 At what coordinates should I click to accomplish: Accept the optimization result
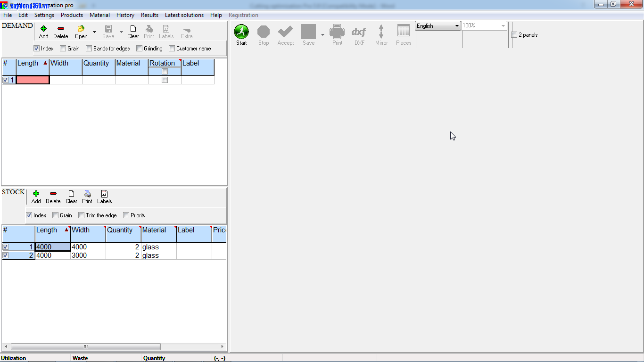click(x=286, y=35)
